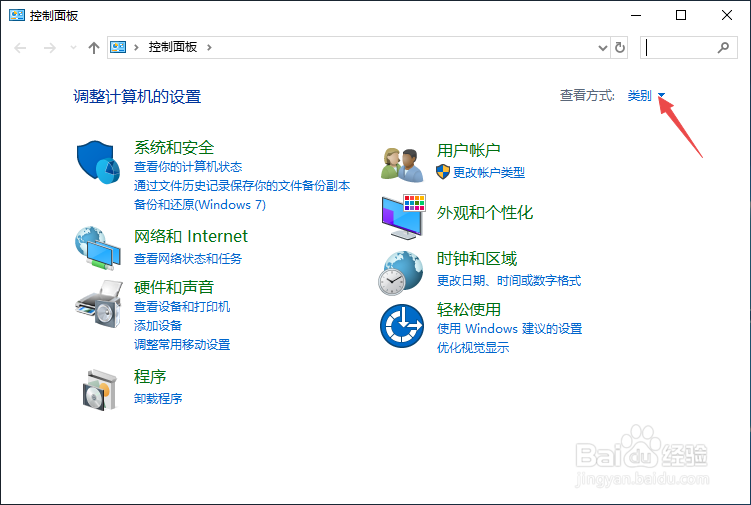This screenshot has width=751, height=505.
Task: Open the System and Security shield icon
Action: (x=98, y=162)
